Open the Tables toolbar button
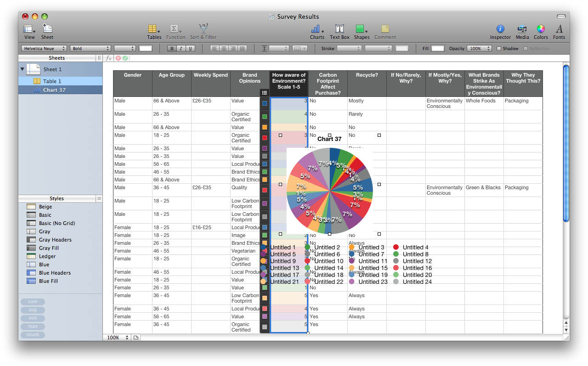The height and width of the screenshot is (366, 588). point(154,32)
